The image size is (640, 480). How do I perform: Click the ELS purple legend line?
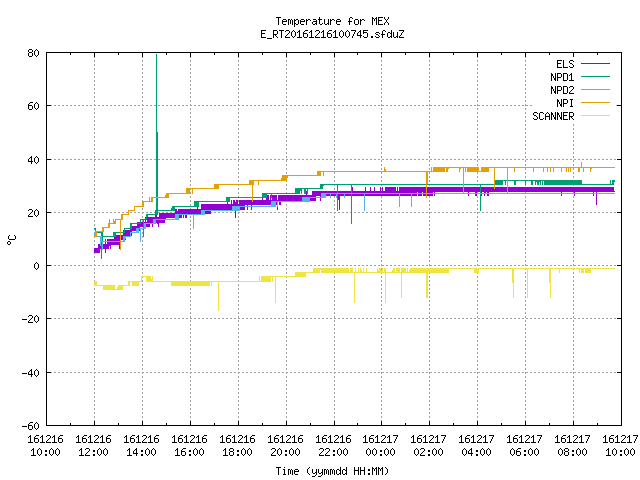click(595, 64)
